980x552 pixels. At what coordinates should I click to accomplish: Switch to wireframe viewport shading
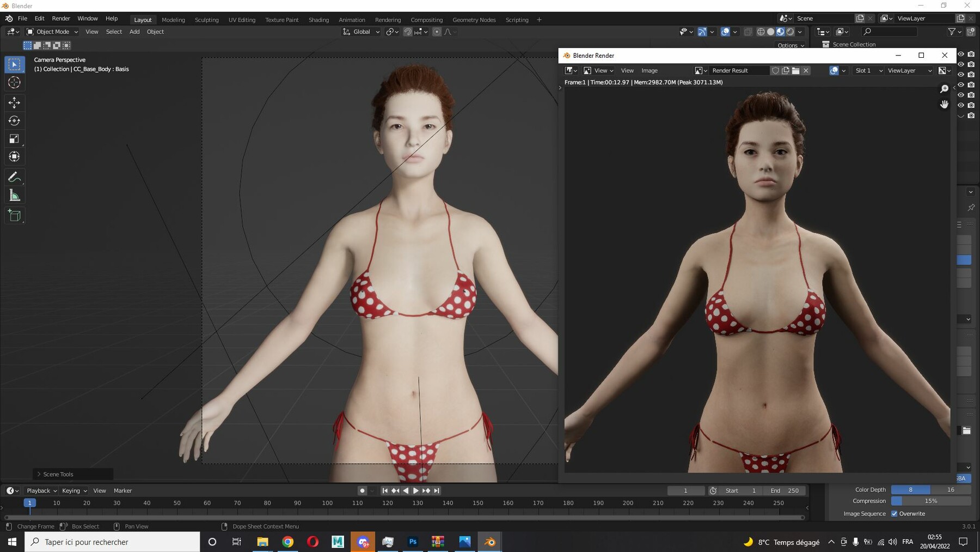click(x=761, y=32)
